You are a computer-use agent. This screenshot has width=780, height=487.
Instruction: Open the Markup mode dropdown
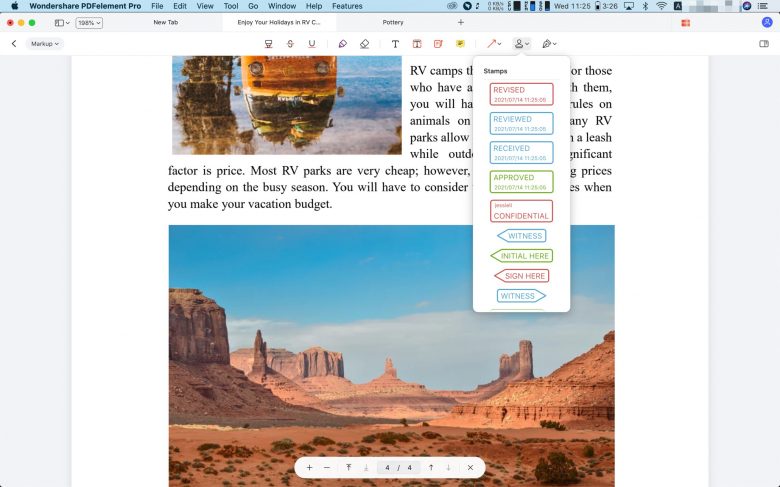tap(44, 44)
